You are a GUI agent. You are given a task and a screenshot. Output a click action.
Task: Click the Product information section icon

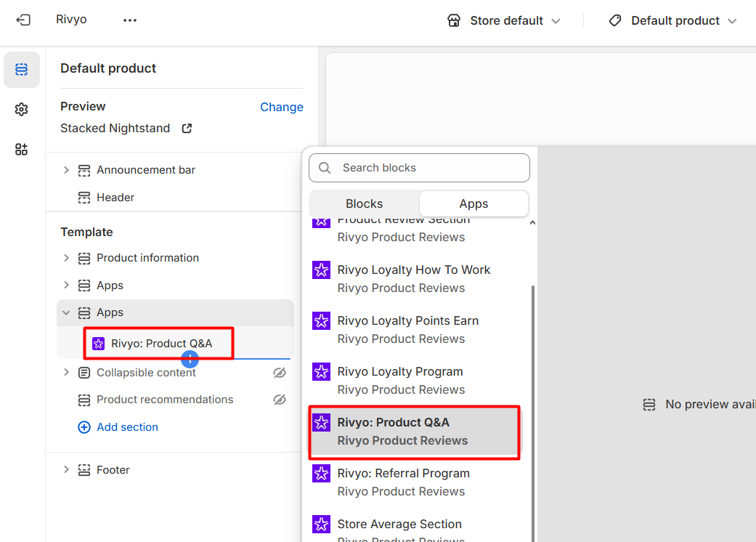[84, 259]
